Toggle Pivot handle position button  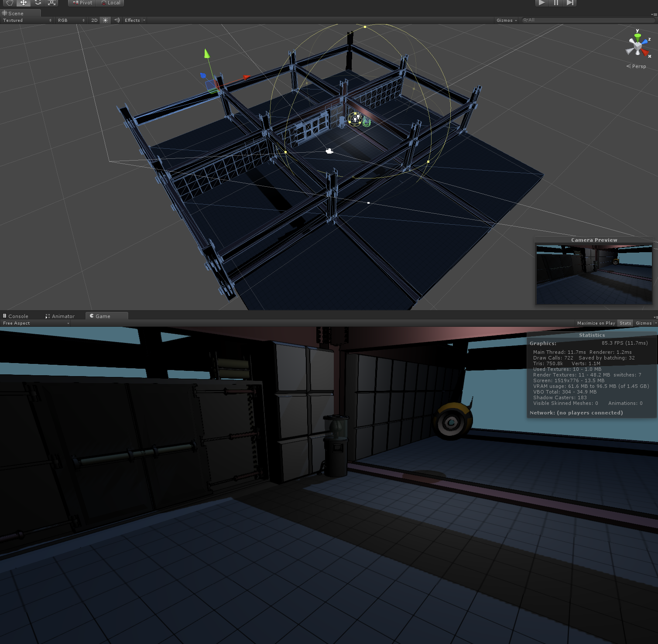click(82, 3)
